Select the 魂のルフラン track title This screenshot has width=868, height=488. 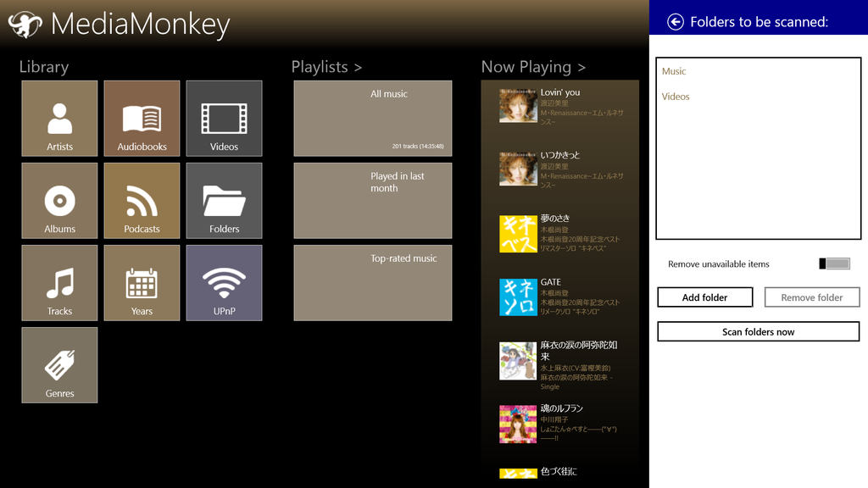point(561,408)
